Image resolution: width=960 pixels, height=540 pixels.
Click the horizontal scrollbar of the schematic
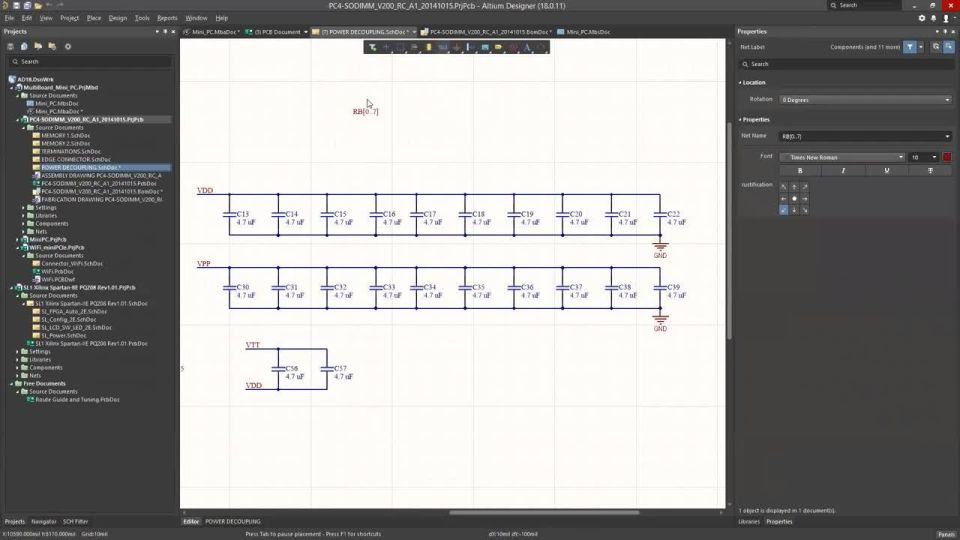(x=544, y=512)
